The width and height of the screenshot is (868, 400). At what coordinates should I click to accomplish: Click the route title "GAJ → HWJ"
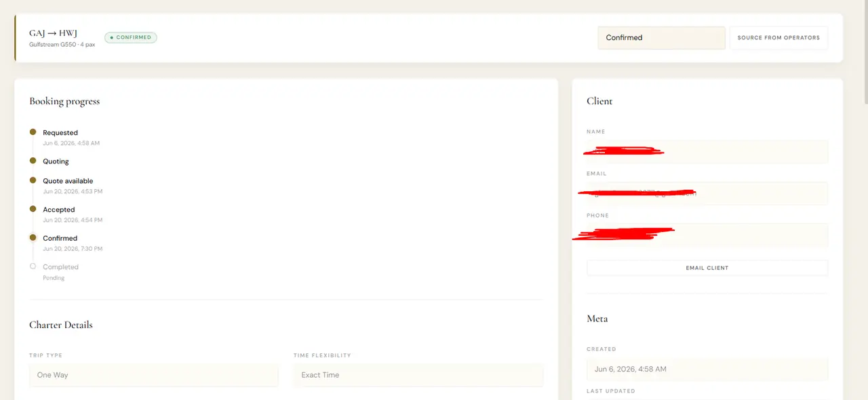(x=52, y=33)
